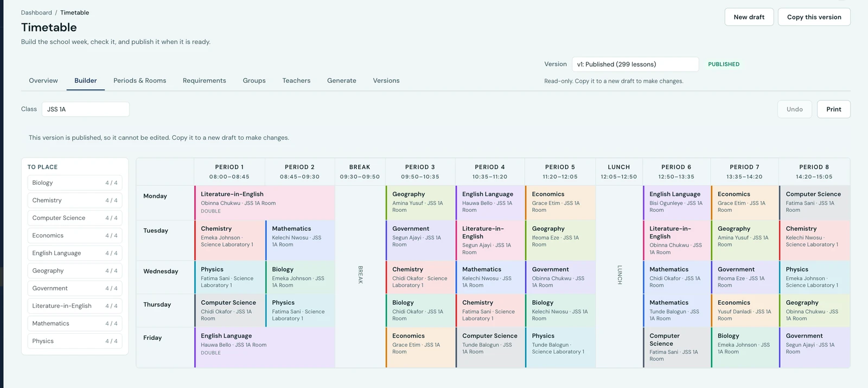Screen dimensions: 868x388
Task: Follow the Dashboard breadcrumb link
Action: click(36, 12)
